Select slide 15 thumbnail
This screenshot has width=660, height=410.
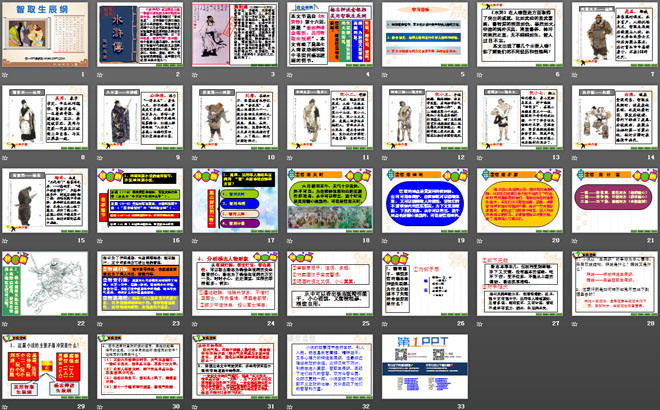pyautogui.click(x=45, y=200)
